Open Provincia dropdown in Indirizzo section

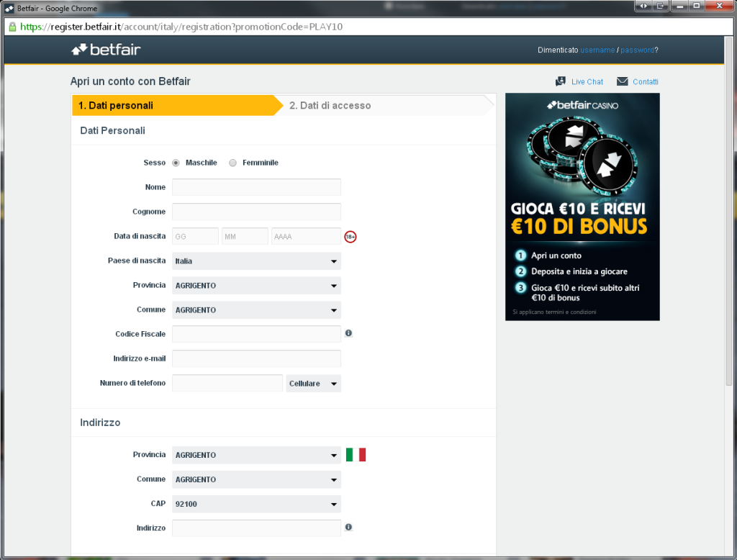click(256, 455)
